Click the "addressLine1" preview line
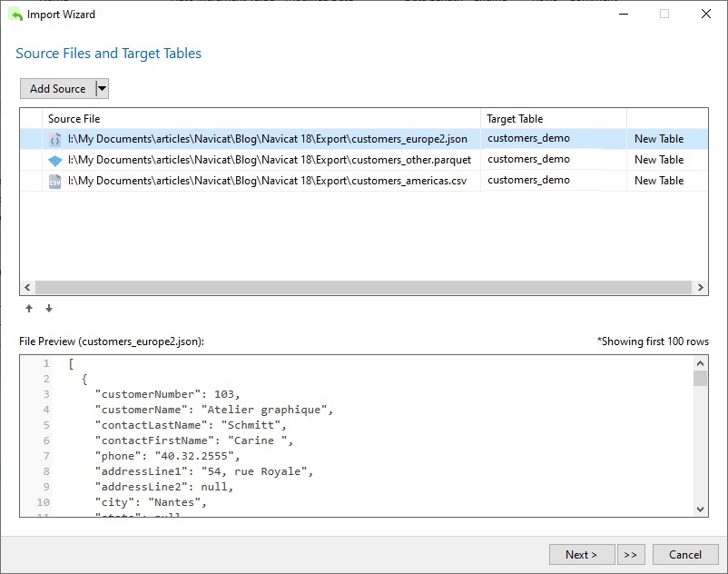This screenshot has width=728, height=574. pos(204,471)
